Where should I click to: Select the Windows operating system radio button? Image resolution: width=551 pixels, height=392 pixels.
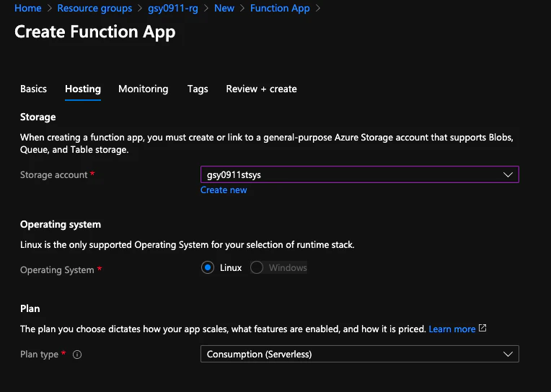(257, 267)
